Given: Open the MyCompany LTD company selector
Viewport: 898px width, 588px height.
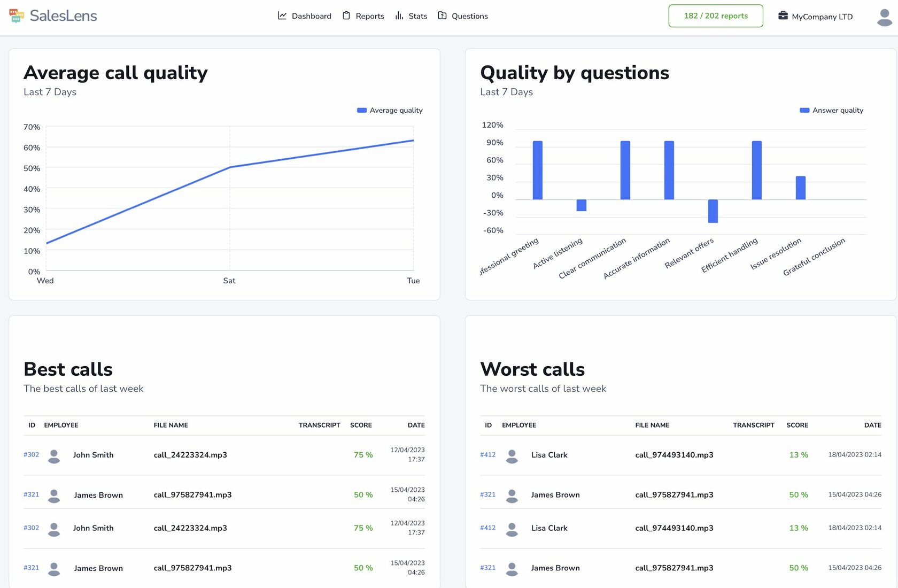Looking at the screenshot, I should coord(822,17).
